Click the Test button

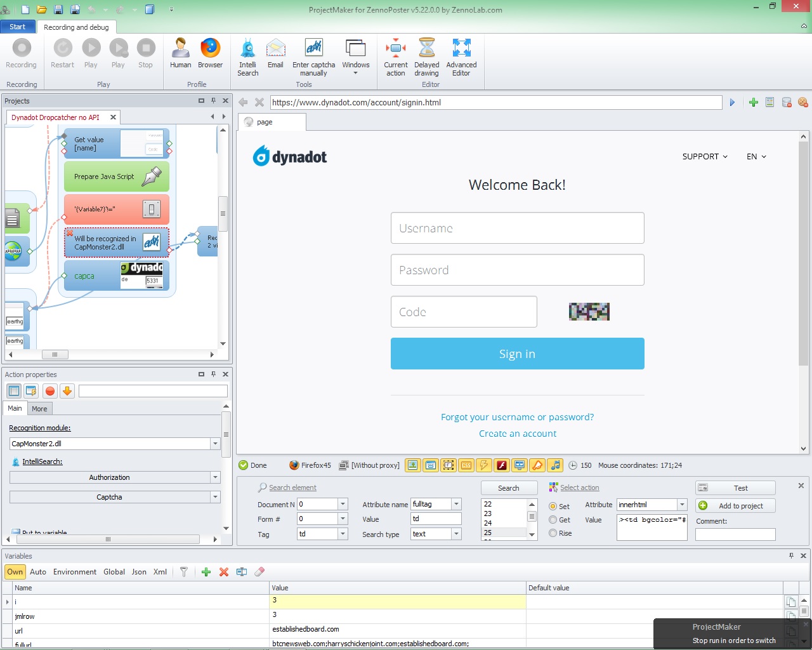tap(735, 488)
